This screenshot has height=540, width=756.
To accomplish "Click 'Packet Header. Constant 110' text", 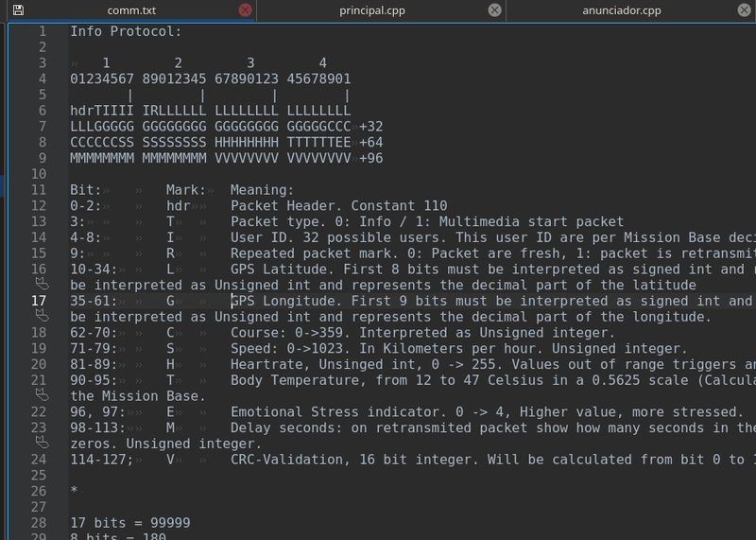I will [x=338, y=206].
